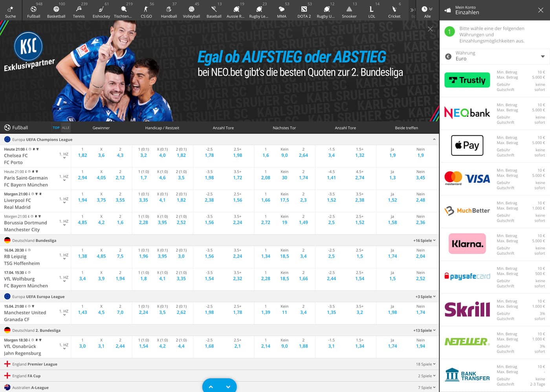Open VfL Osnabrück vs Jahn Regensburg match
The image size is (550, 392).
coord(22,350)
